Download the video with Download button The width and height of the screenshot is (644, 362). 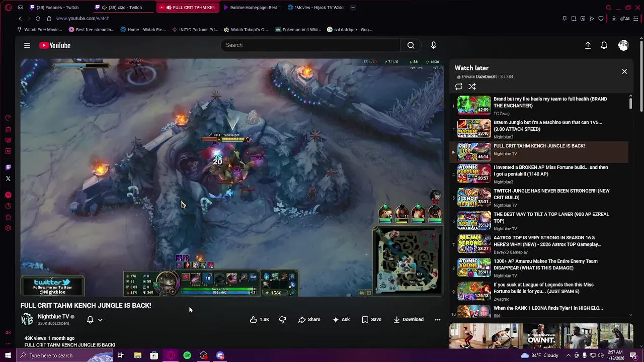click(409, 320)
